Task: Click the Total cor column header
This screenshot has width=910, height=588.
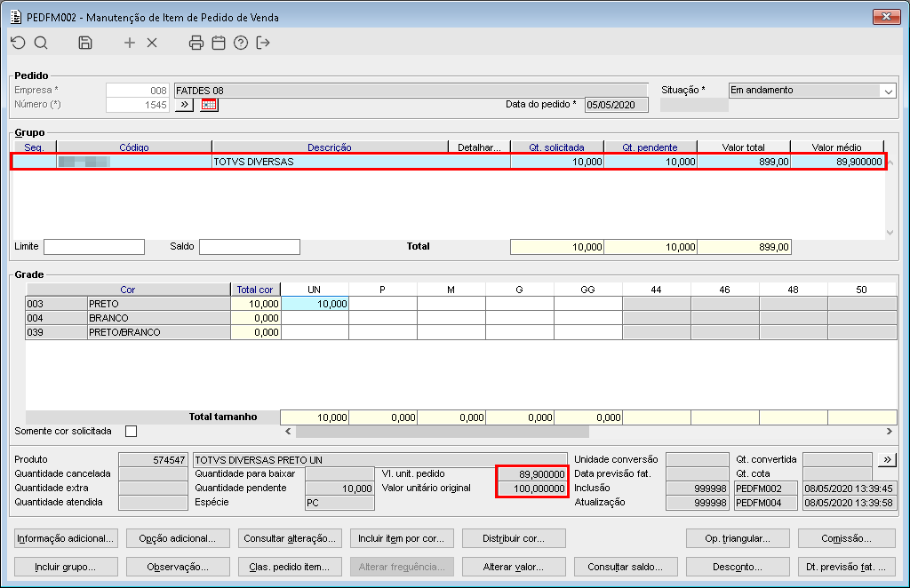Action: pos(255,290)
